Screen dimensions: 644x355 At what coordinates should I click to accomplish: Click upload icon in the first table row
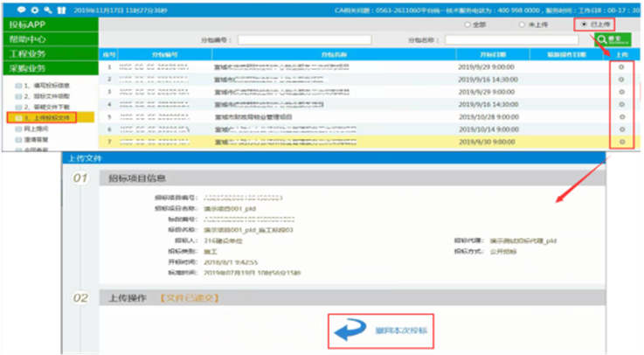pyautogui.click(x=620, y=66)
